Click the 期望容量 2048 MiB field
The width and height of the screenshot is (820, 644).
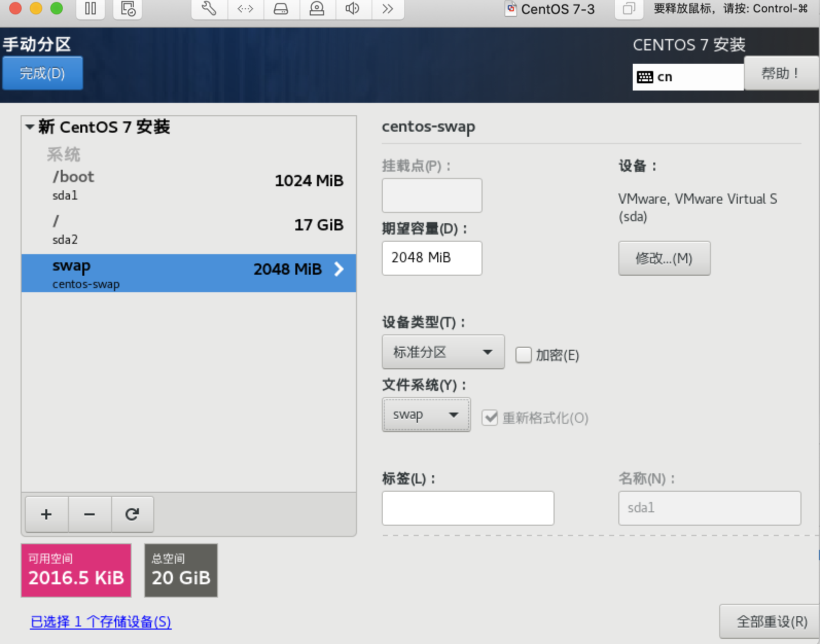point(432,258)
